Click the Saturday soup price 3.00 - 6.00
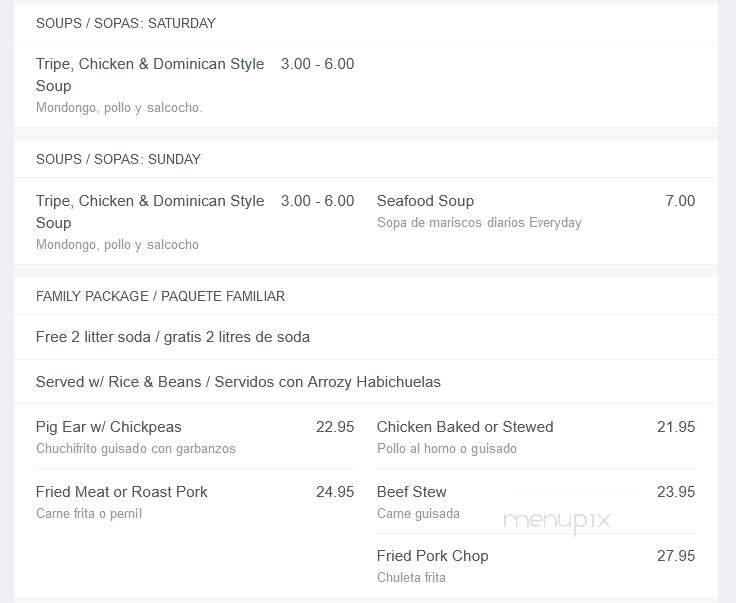Viewport: 736px width, 603px height. coord(317,64)
